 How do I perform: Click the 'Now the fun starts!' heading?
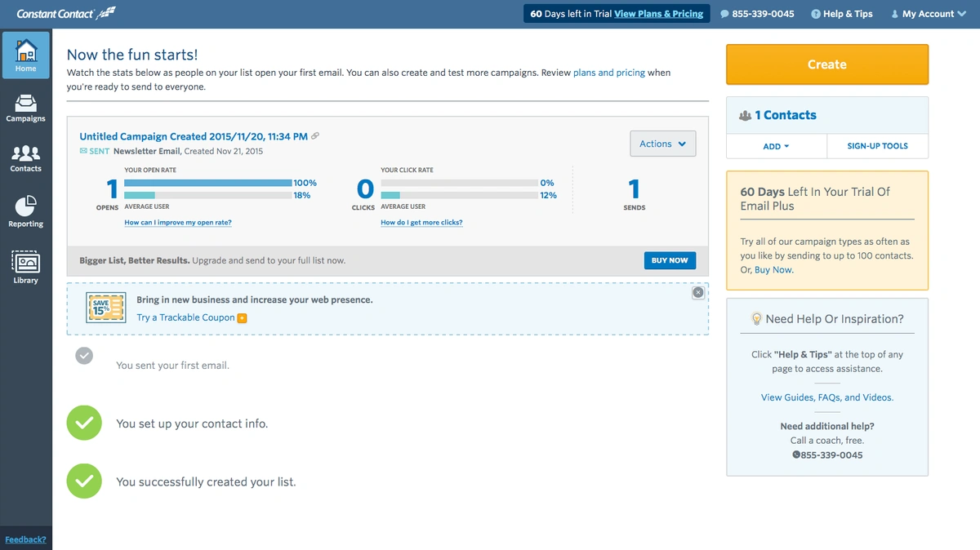pos(132,55)
